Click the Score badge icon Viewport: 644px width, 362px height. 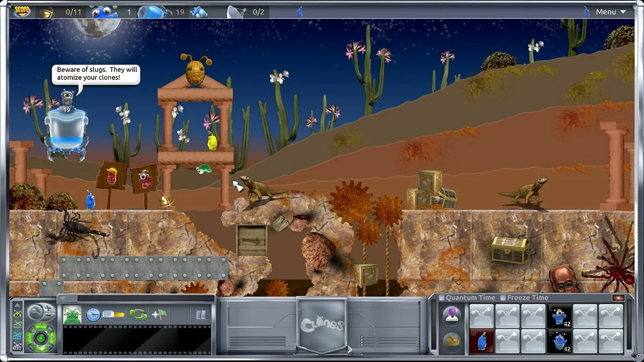(x=21, y=11)
